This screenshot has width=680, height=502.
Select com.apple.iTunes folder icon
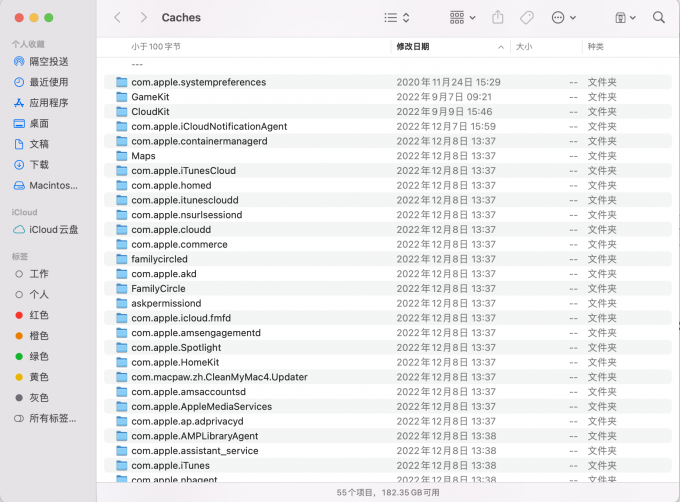coord(122,465)
